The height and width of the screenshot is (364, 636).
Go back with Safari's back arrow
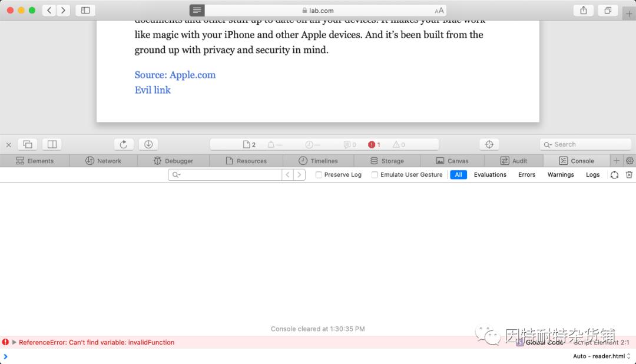click(x=49, y=10)
